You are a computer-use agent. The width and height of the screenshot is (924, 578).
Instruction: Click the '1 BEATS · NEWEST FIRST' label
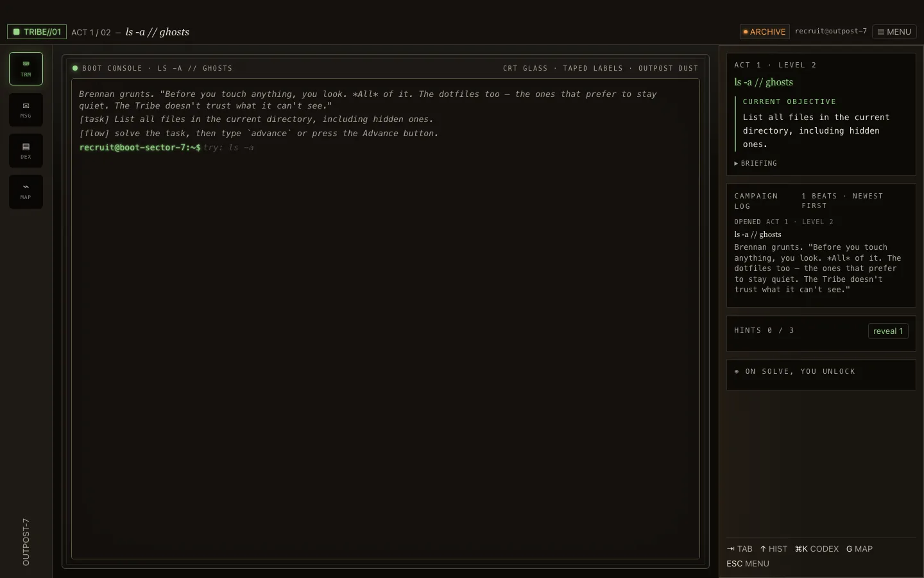[x=842, y=201]
